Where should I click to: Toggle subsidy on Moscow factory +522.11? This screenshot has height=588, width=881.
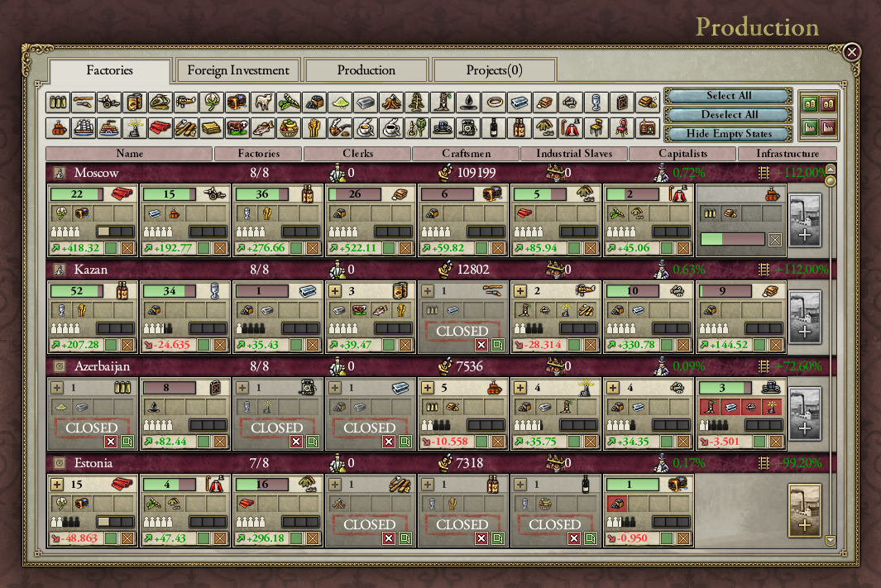[390, 247]
